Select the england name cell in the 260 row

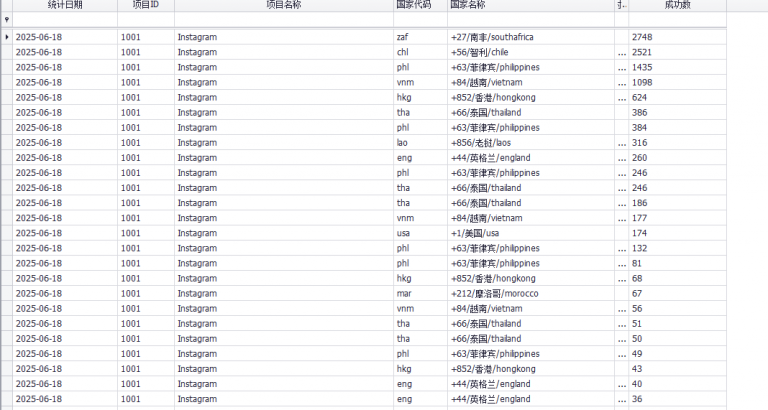(531, 158)
